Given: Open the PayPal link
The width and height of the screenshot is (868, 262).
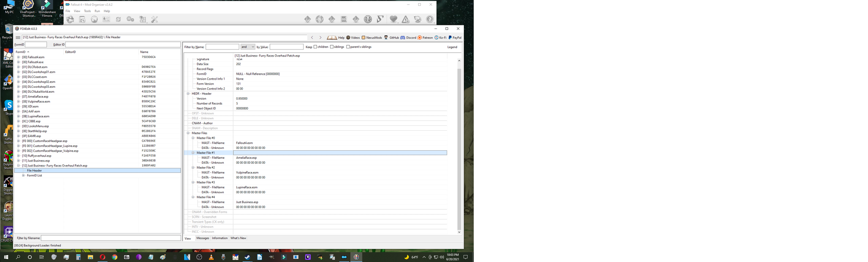Looking at the screenshot, I should 455,38.
